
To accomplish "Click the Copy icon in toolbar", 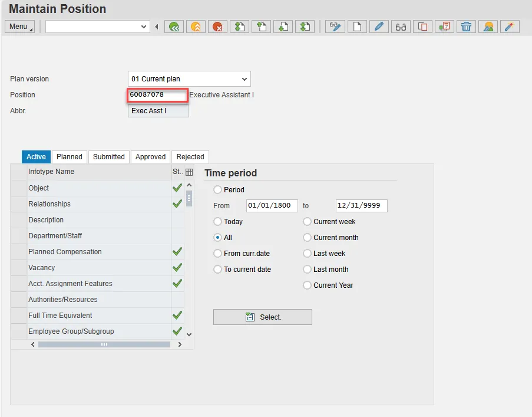I will pyautogui.click(x=422, y=27).
